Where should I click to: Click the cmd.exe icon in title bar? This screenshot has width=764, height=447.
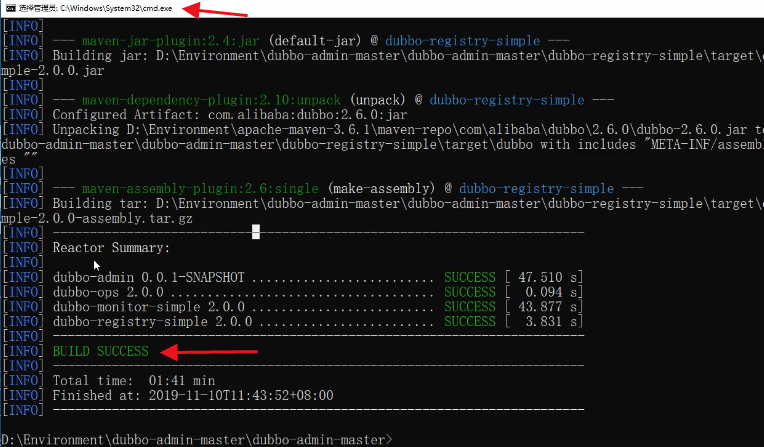[11, 8]
